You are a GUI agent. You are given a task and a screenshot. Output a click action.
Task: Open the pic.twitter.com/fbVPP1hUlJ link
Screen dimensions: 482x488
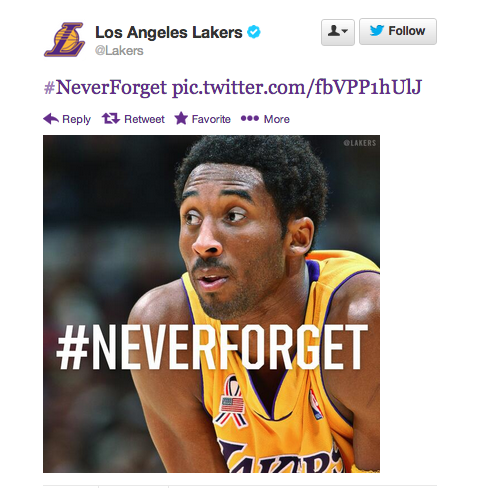pyautogui.click(x=297, y=88)
